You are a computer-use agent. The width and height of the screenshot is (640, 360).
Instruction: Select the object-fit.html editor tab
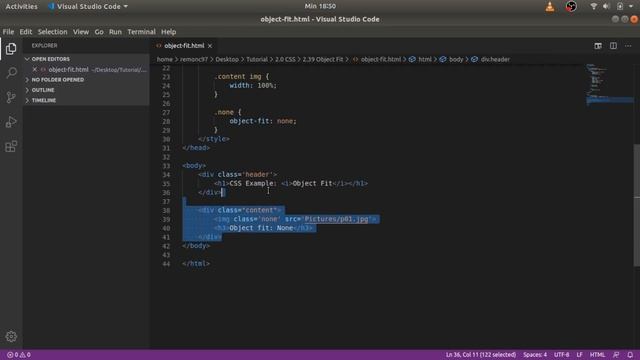184,46
